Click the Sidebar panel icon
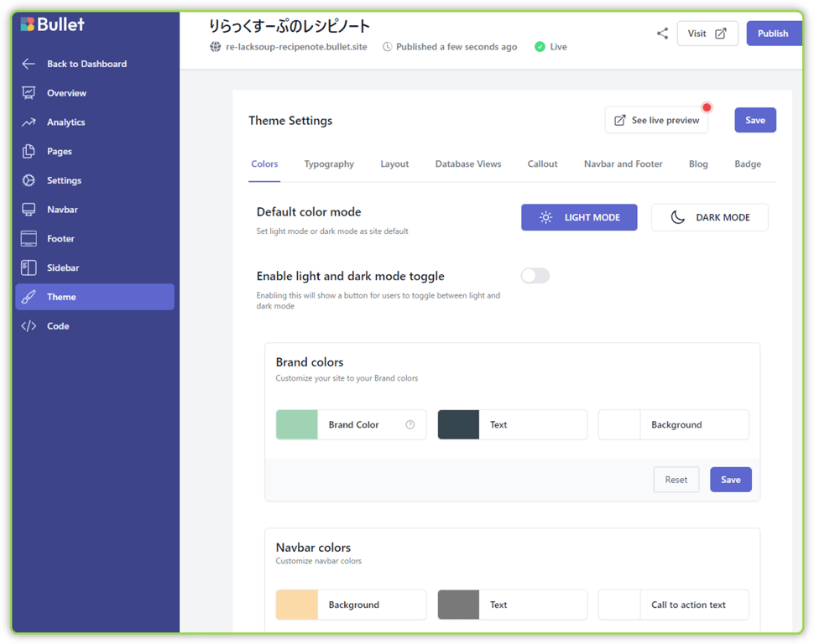Screen dimensions: 814x644 tap(29, 267)
